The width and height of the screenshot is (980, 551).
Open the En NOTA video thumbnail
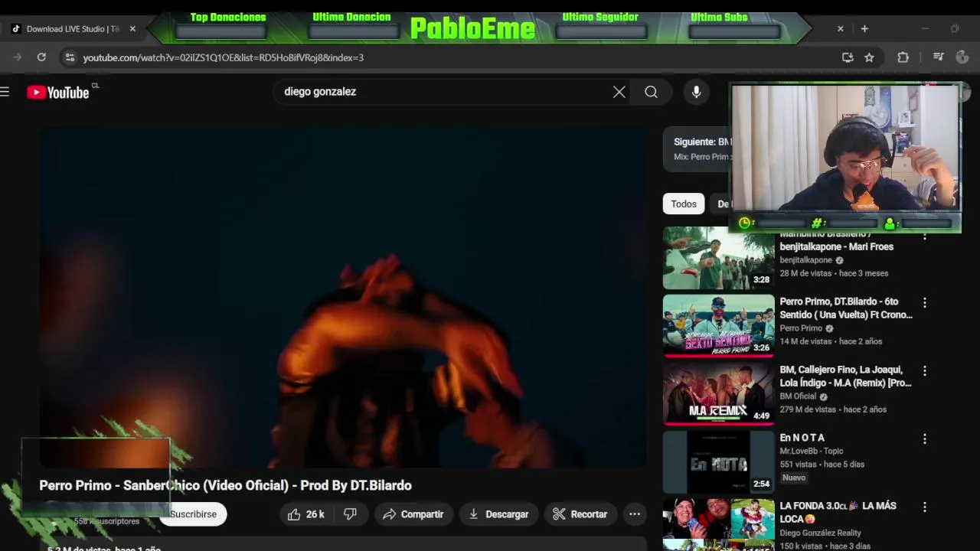718,462
